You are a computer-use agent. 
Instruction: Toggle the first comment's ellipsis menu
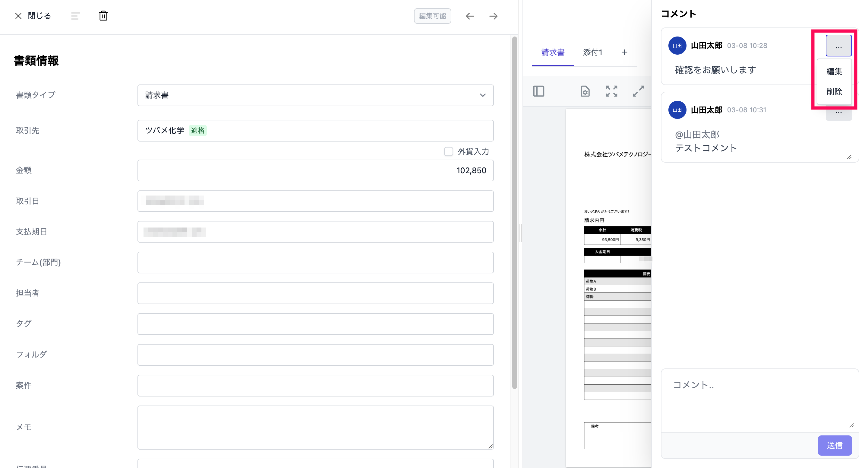[838, 46]
